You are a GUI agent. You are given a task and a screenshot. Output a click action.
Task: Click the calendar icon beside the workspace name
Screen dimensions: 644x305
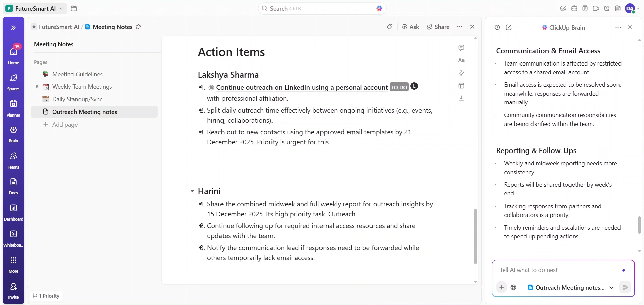click(74, 8)
